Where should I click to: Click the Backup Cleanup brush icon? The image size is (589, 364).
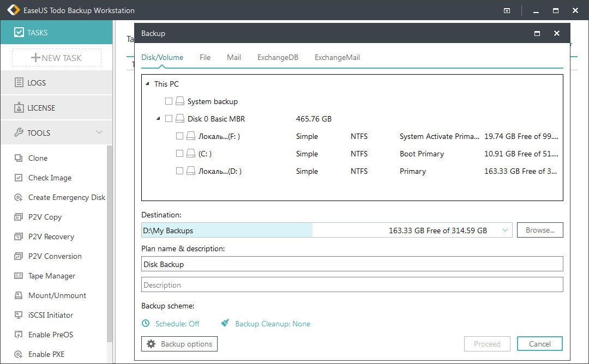point(225,323)
